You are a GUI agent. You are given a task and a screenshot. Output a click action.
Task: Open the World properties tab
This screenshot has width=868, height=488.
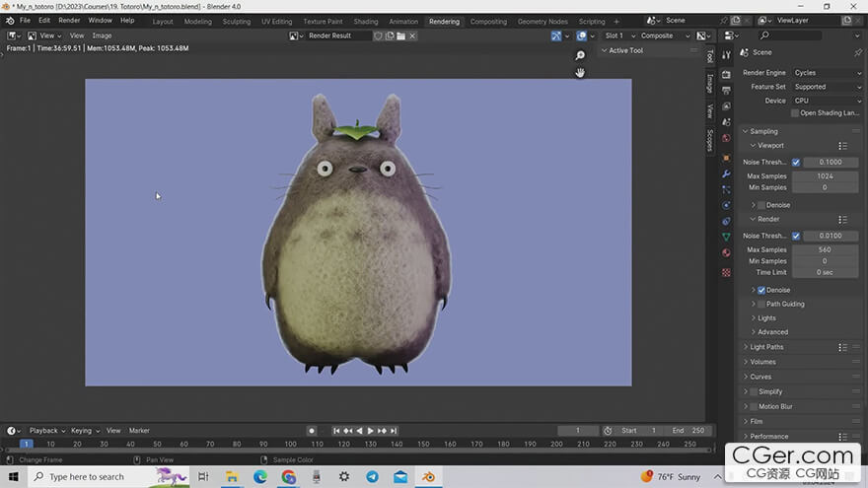pos(726,138)
